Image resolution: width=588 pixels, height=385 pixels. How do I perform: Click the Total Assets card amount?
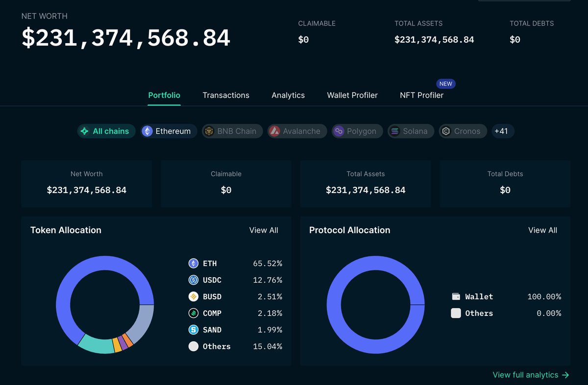click(366, 190)
